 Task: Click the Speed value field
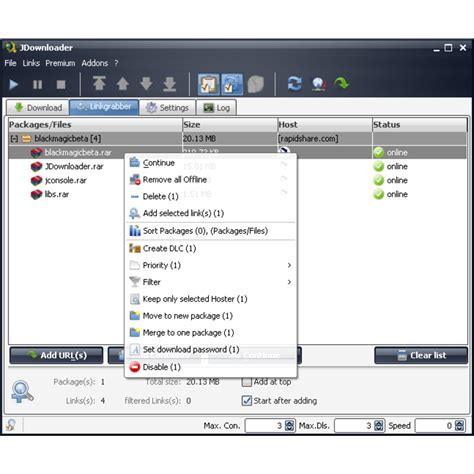435,426
